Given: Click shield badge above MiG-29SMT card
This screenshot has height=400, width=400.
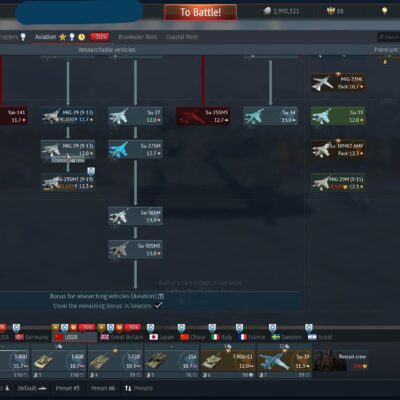Looking at the screenshot, I should (x=91, y=171).
